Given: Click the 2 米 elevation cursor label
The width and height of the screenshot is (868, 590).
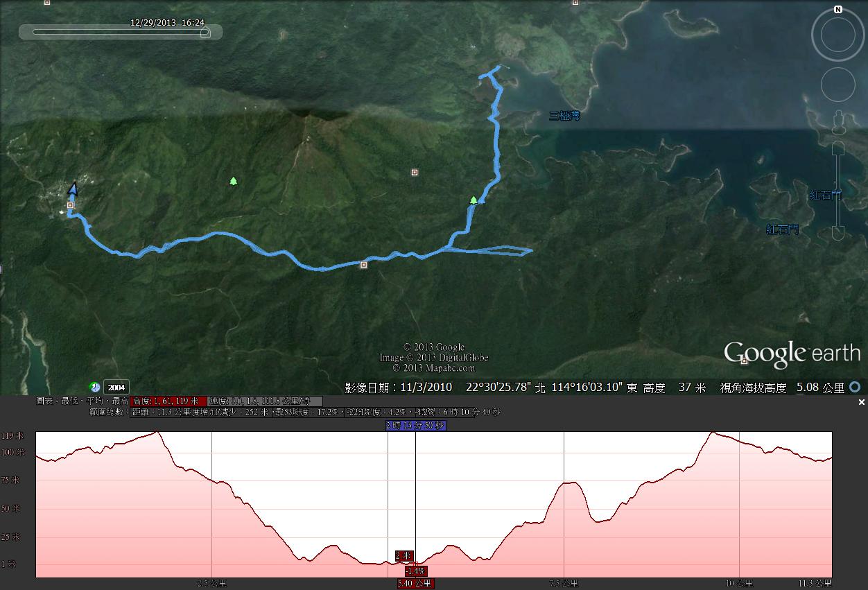Looking at the screenshot, I should click(404, 556).
